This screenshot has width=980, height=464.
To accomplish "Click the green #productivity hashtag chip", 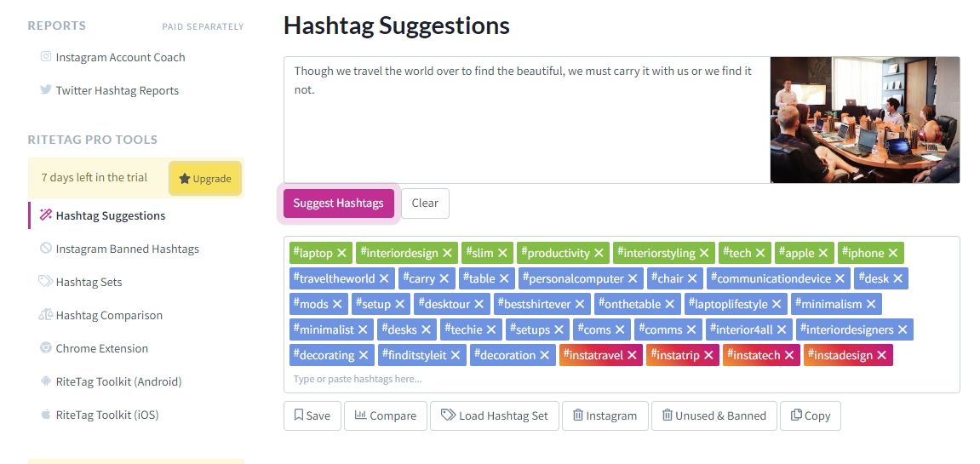I will (x=555, y=253).
